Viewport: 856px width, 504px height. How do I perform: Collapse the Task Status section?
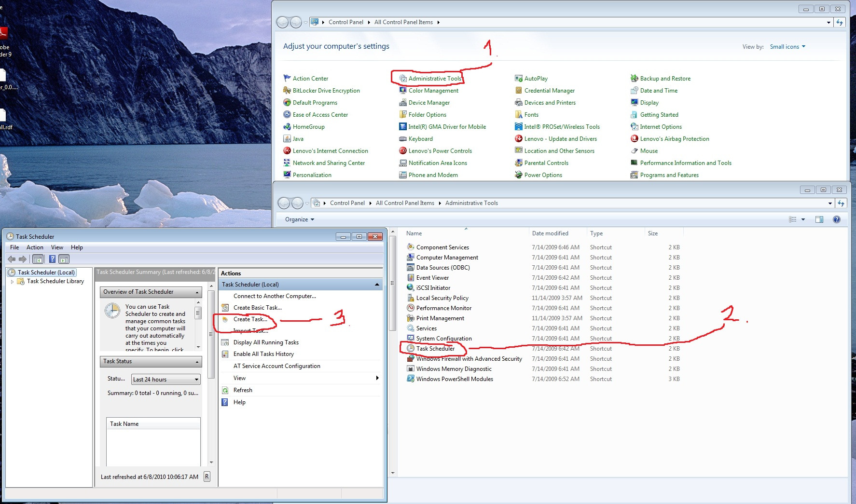tap(197, 362)
